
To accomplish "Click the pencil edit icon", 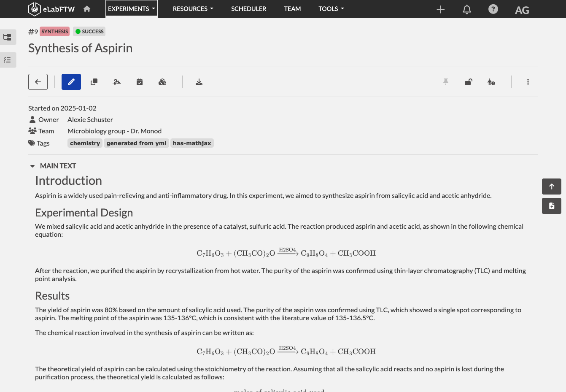I will 71,82.
